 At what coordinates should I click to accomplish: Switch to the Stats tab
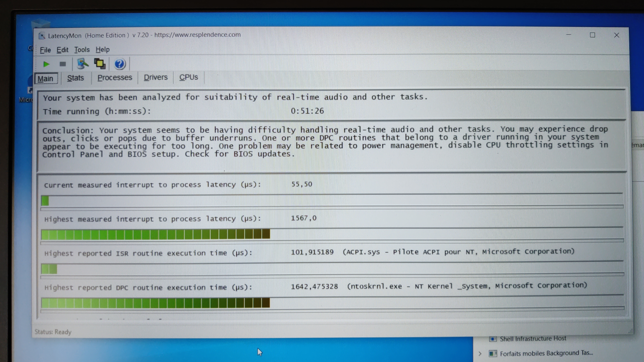point(76,78)
